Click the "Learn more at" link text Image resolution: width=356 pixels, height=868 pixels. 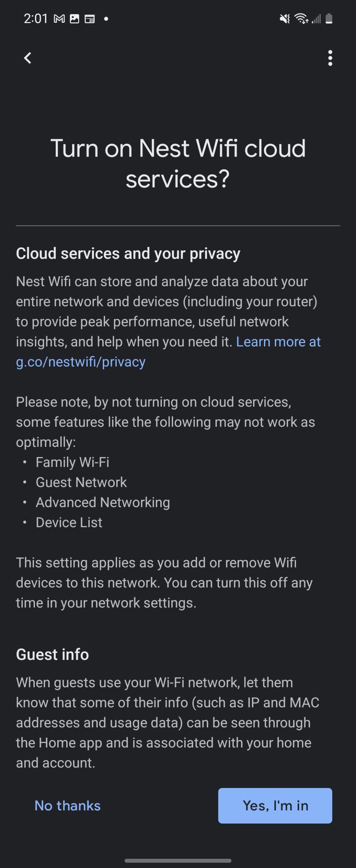tap(278, 342)
